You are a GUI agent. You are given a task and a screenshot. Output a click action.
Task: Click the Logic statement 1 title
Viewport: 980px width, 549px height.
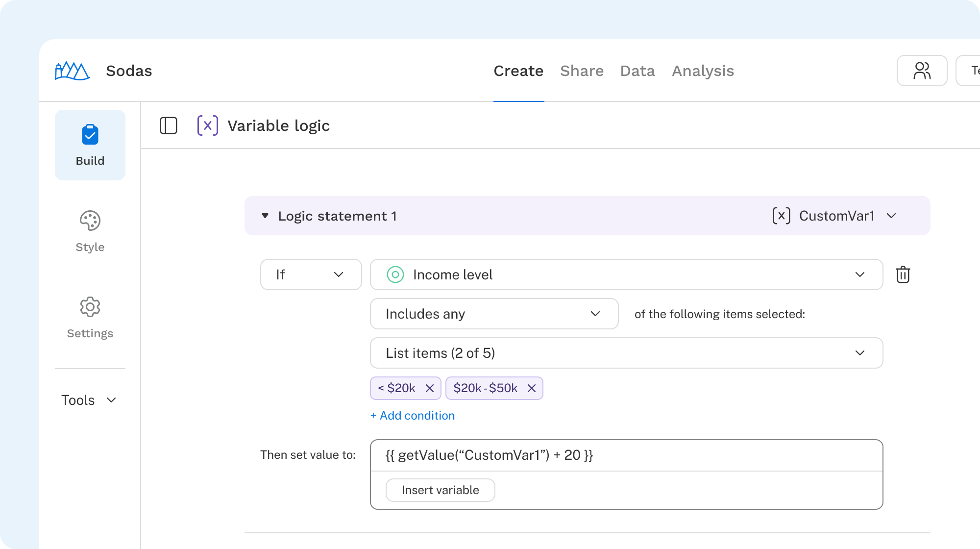(x=337, y=216)
